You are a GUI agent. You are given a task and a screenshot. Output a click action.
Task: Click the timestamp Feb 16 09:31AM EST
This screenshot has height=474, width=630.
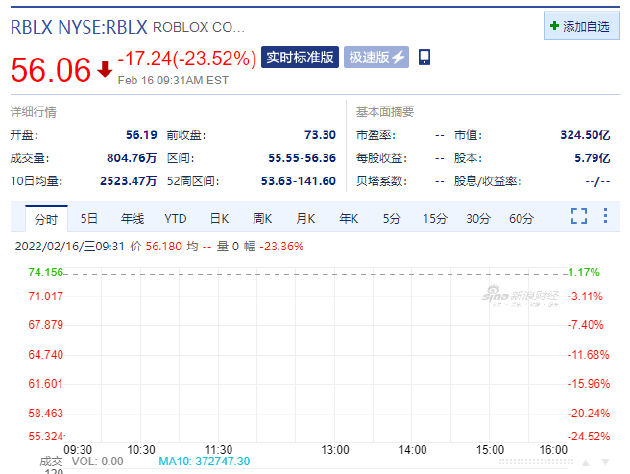pos(173,80)
